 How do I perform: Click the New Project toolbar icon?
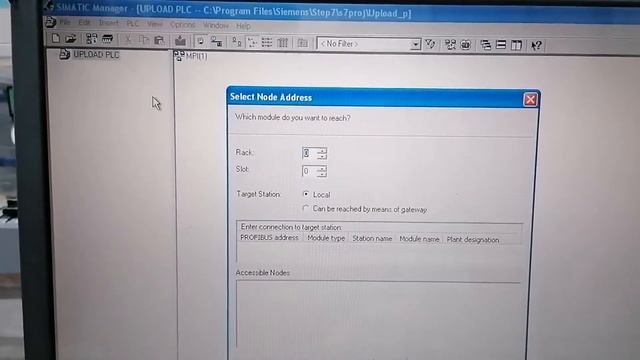[x=56, y=38]
